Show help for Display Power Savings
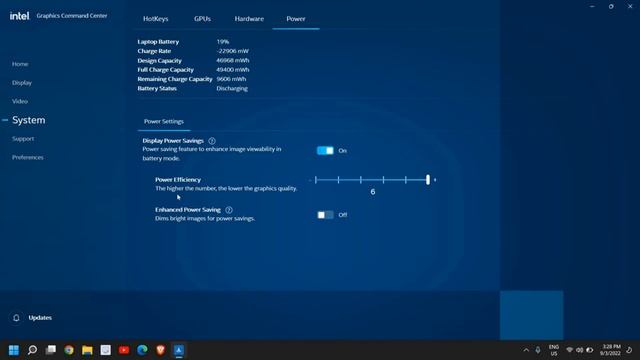The width and height of the screenshot is (640, 360). pos(212,141)
